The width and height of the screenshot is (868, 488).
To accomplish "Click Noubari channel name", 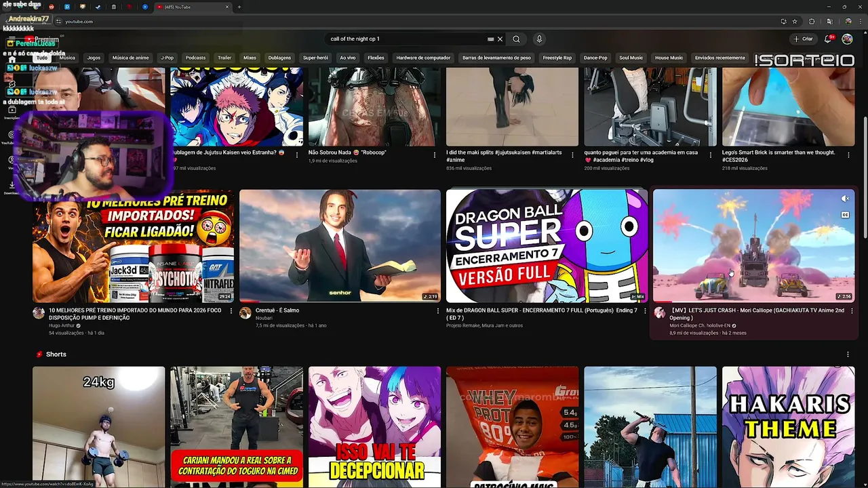I will click(264, 318).
